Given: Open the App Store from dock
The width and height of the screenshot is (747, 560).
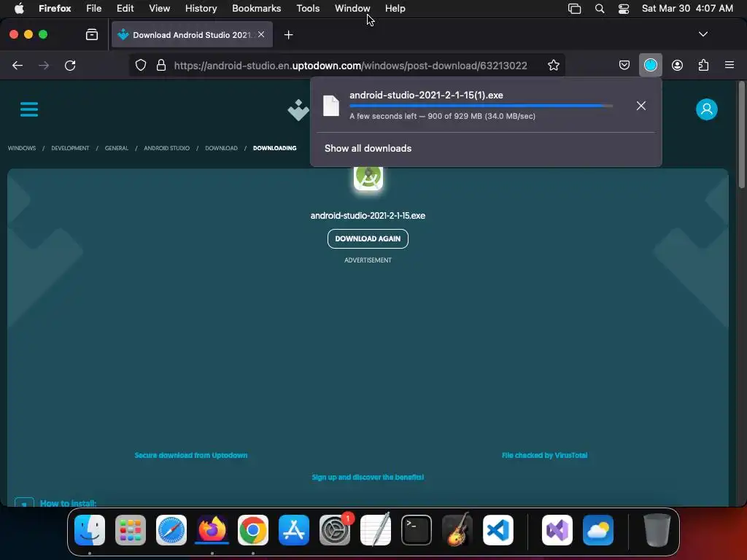Looking at the screenshot, I should coord(294,530).
